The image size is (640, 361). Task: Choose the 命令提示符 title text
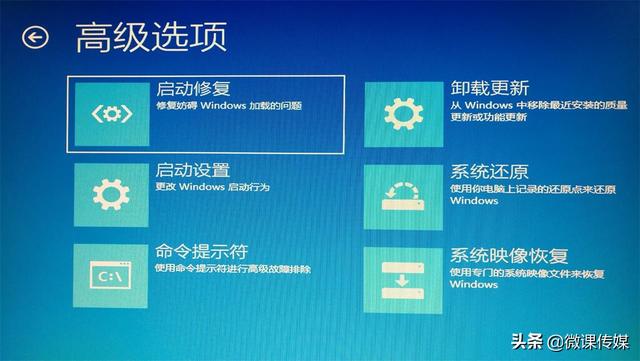click(x=201, y=251)
